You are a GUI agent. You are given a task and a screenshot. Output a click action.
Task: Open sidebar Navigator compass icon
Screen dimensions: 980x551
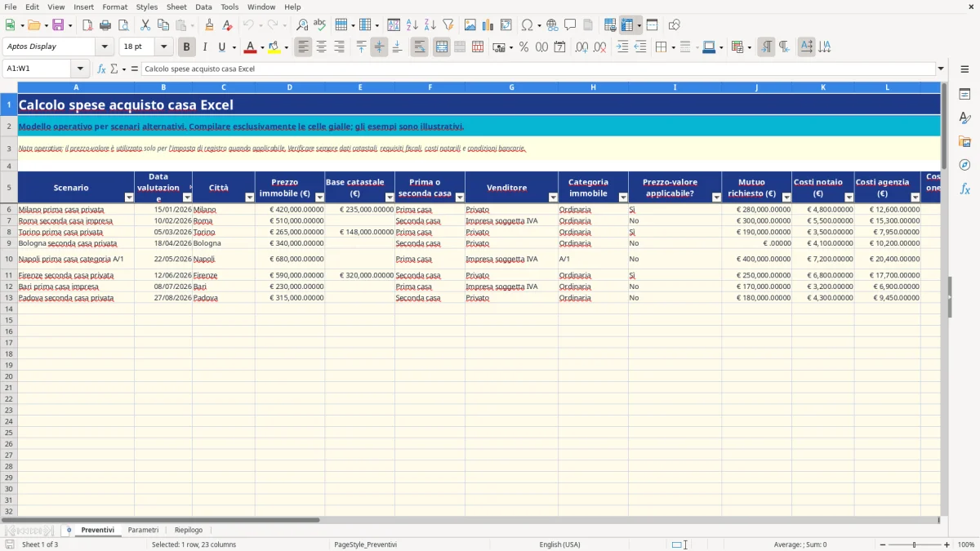click(x=964, y=165)
